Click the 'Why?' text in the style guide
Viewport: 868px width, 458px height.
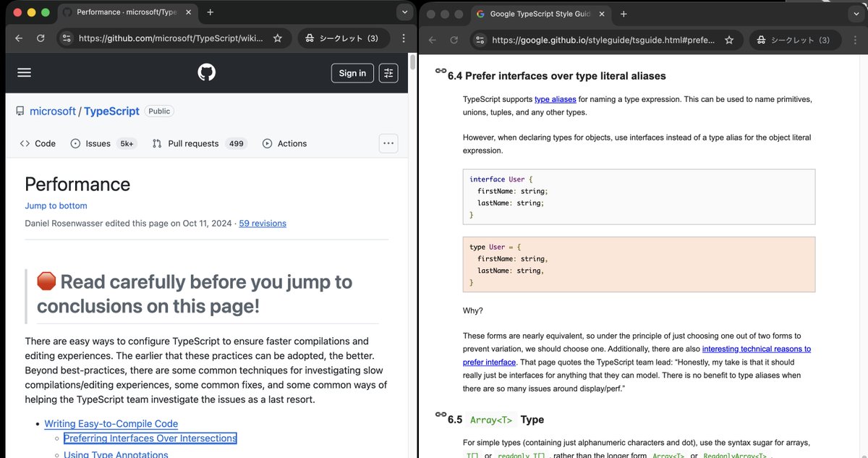(473, 310)
